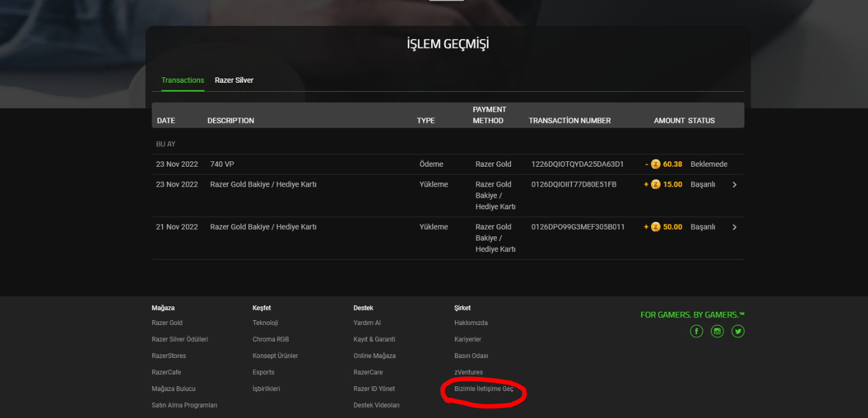Click the Ödeme type cell

[432, 164]
